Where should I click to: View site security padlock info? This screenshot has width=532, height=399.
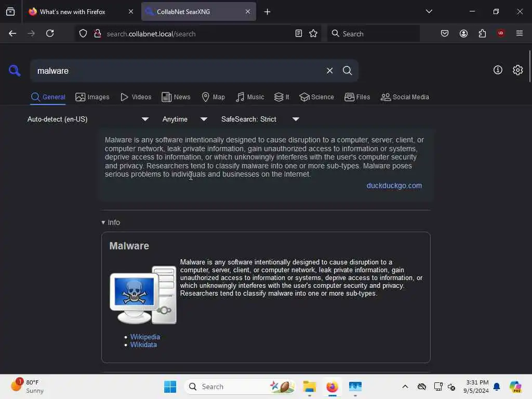[x=98, y=34]
